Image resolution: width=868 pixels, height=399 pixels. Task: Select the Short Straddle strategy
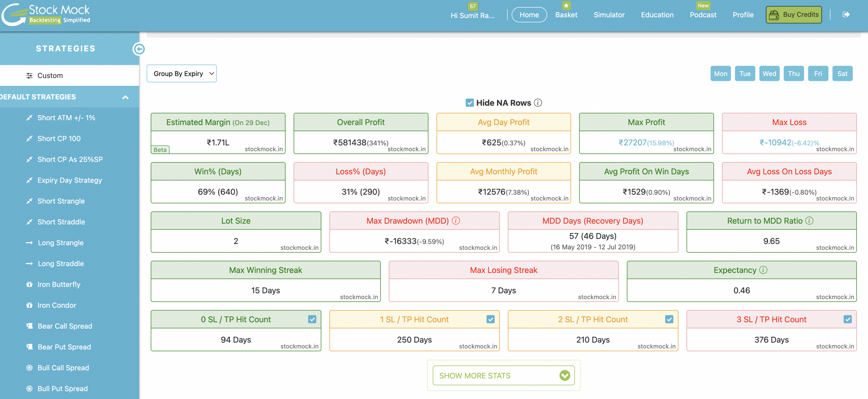pyautogui.click(x=61, y=222)
